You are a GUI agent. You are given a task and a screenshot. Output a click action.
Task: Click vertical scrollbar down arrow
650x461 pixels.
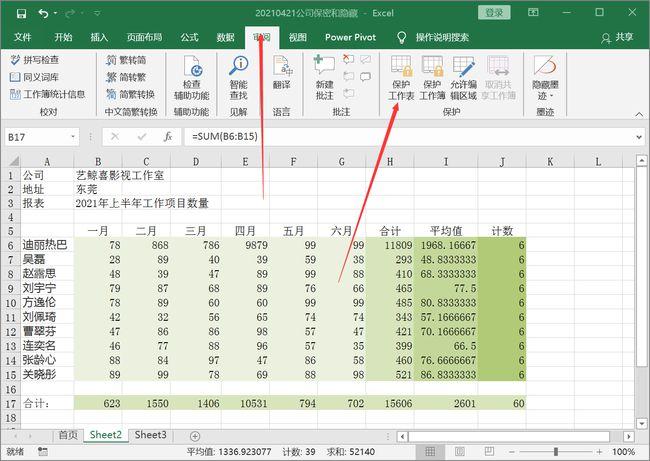pyautogui.click(x=641, y=423)
